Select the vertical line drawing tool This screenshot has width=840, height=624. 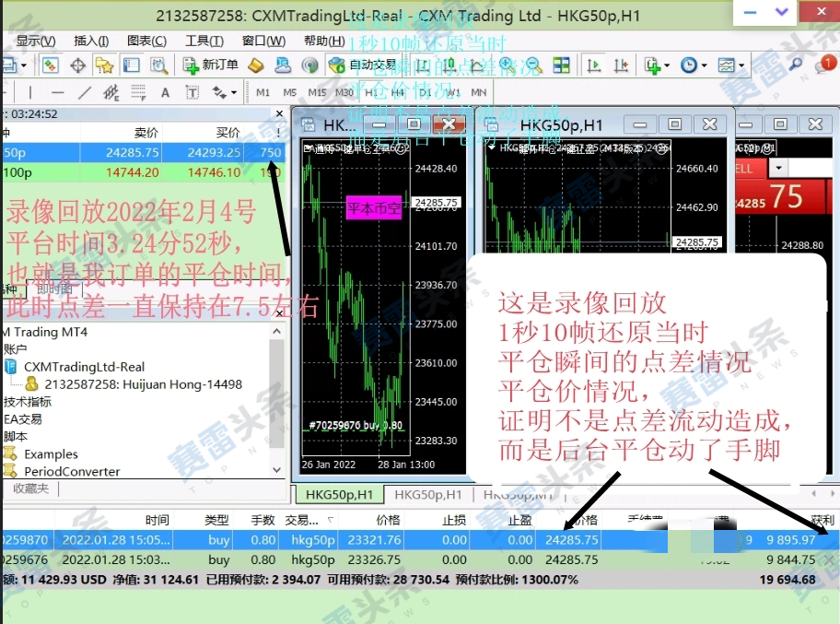click(x=30, y=93)
